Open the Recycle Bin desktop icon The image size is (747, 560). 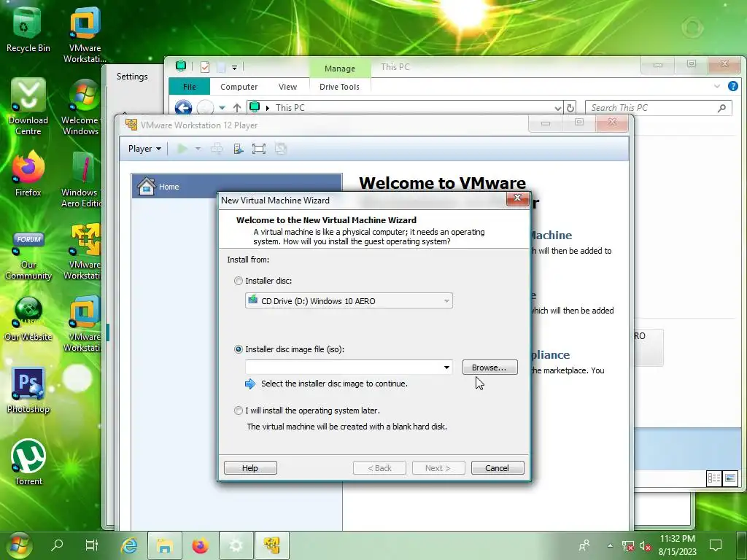click(x=28, y=29)
